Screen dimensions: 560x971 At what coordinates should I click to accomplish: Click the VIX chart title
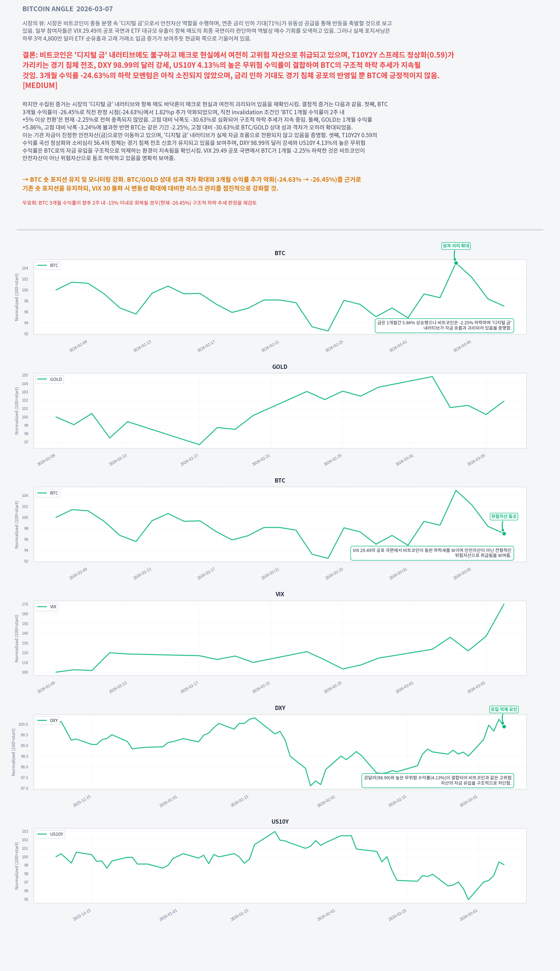coord(280,594)
